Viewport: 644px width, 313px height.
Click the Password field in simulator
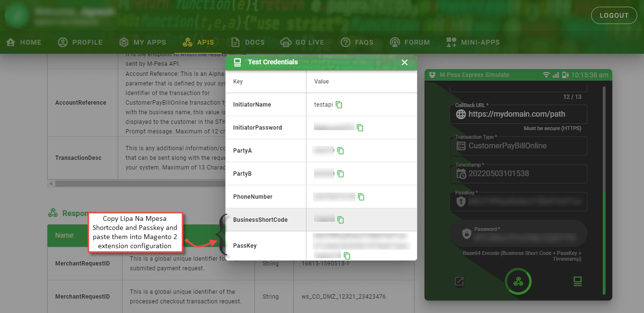(519, 233)
